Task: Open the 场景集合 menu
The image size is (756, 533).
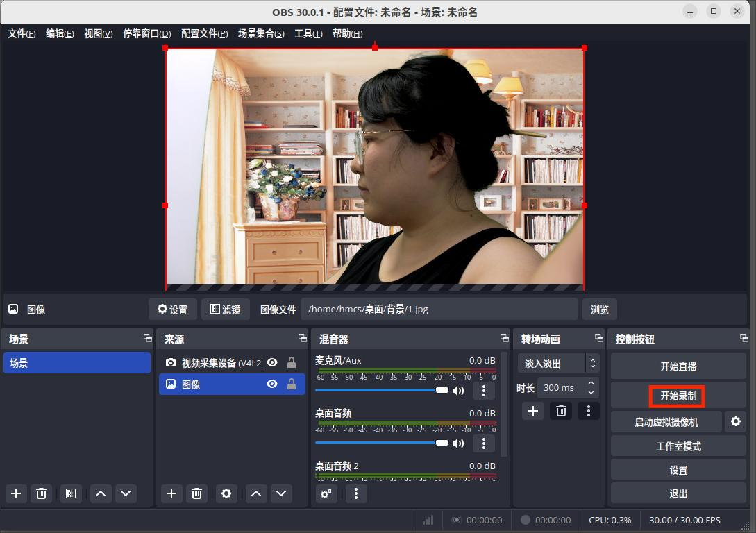Action: click(x=261, y=34)
